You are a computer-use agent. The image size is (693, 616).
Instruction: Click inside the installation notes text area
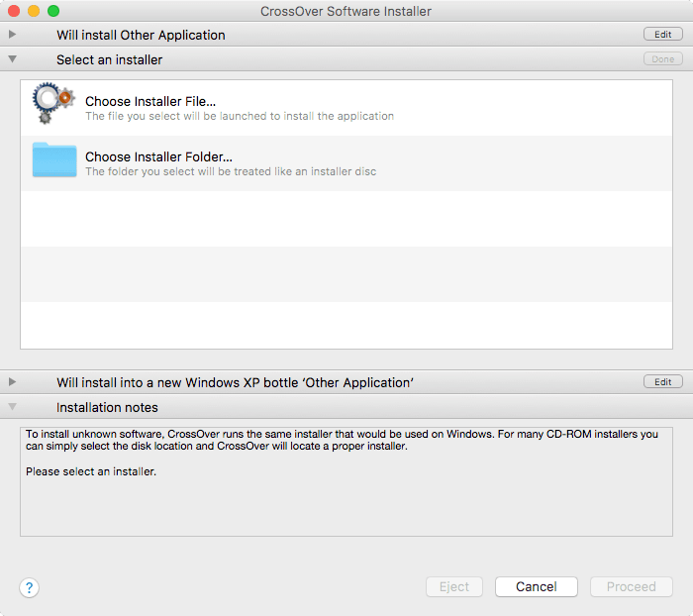346,505
